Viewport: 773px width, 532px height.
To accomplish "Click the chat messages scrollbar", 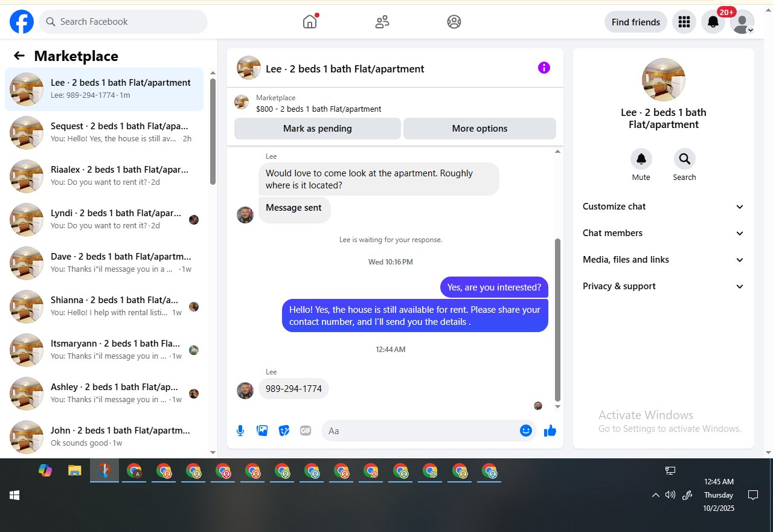I will click(557, 320).
